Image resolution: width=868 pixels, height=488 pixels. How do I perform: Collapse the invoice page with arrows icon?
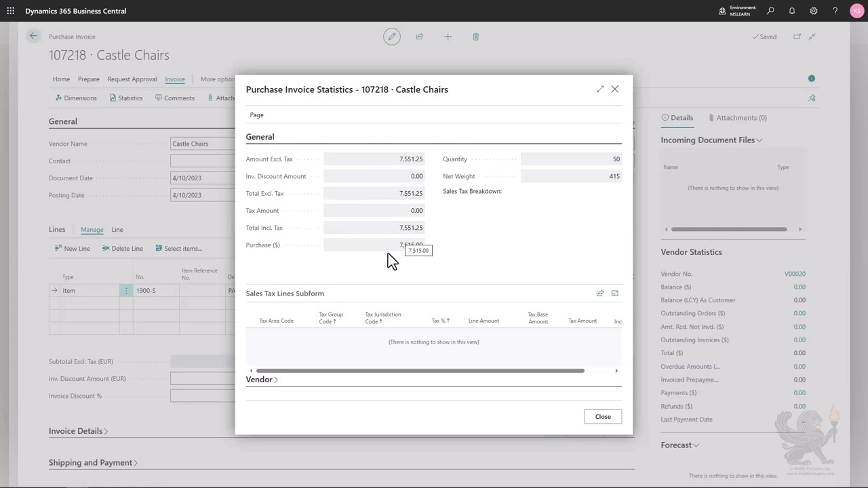click(812, 37)
